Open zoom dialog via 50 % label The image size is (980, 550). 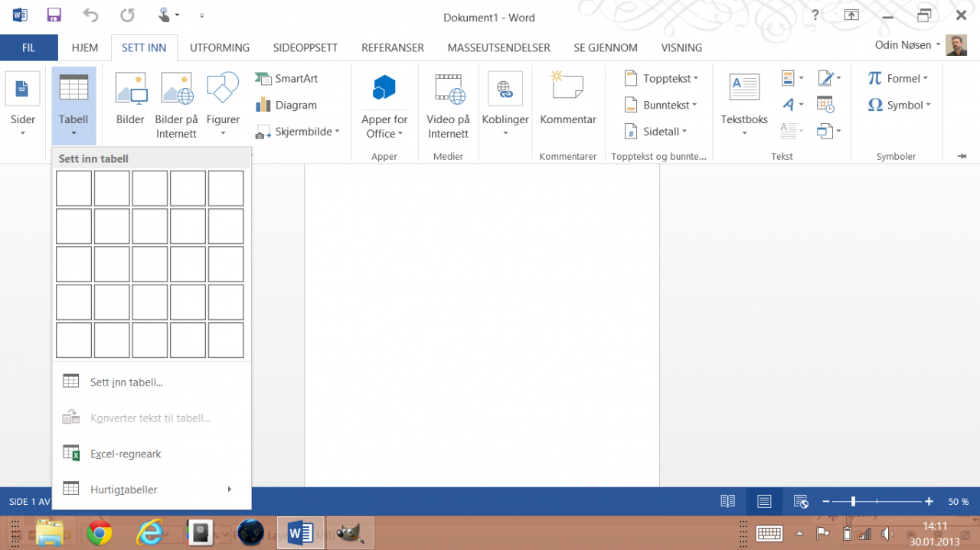(x=959, y=502)
